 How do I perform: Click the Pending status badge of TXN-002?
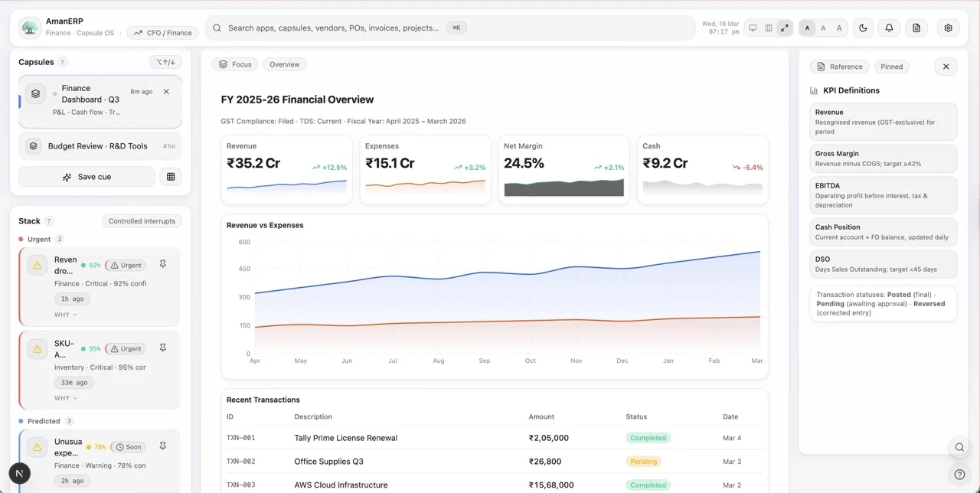click(643, 462)
